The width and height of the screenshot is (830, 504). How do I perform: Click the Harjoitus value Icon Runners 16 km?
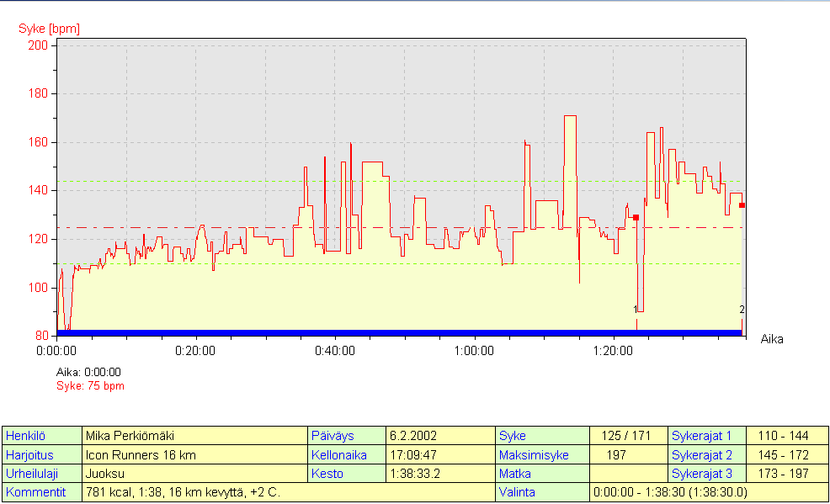pos(195,455)
